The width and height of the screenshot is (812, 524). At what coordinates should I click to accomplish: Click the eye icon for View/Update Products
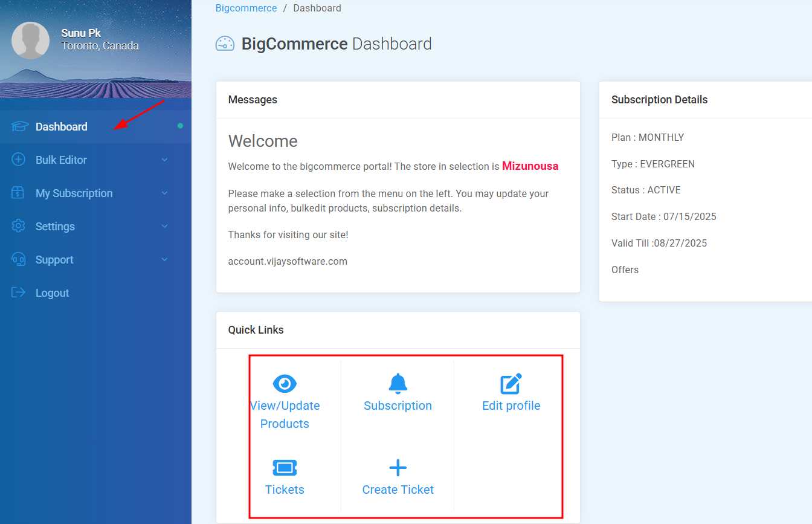tap(285, 384)
